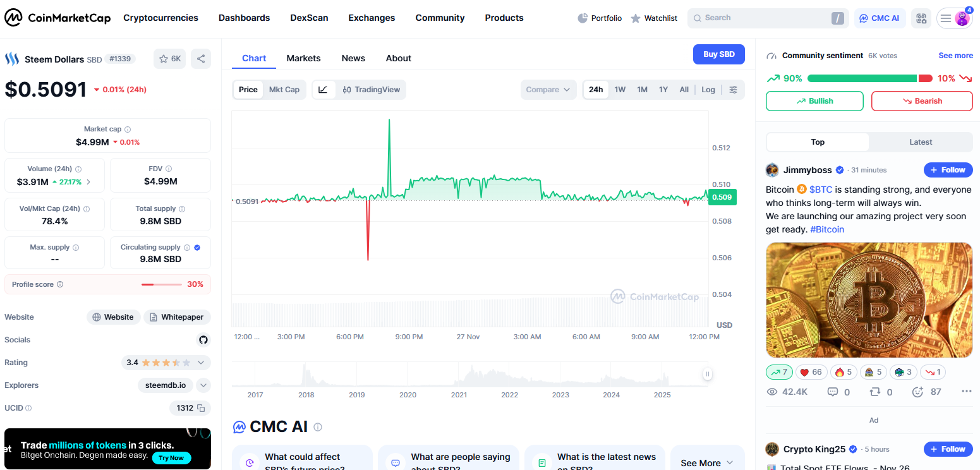Vote Bullish on community sentiment
Screen dimensions: 980x470
pyautogui.click(x=814, y=101)
